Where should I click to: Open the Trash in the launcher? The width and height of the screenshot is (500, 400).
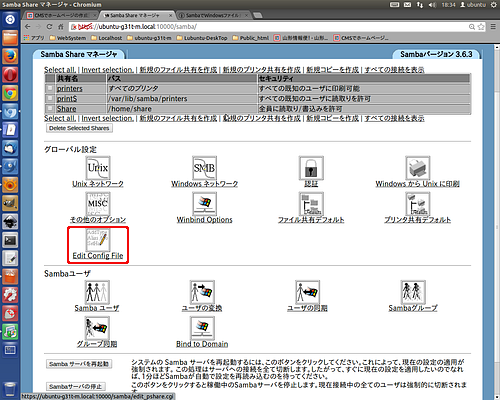tap(10, 389)
